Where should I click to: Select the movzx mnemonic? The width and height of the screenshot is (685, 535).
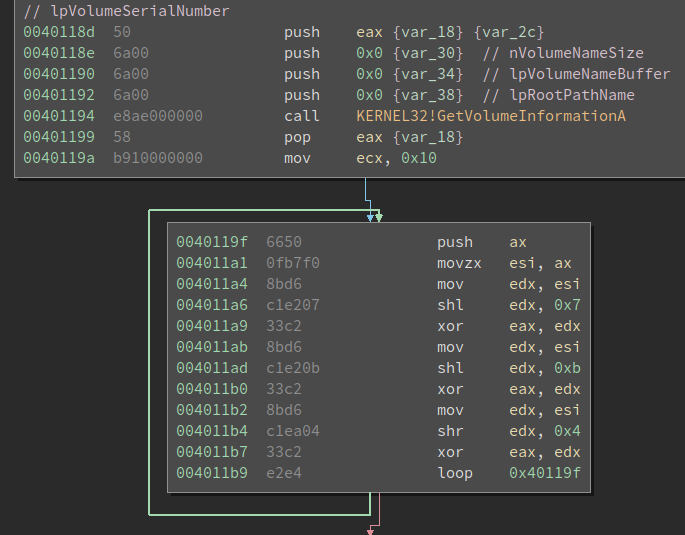click(x=457, y=263)
